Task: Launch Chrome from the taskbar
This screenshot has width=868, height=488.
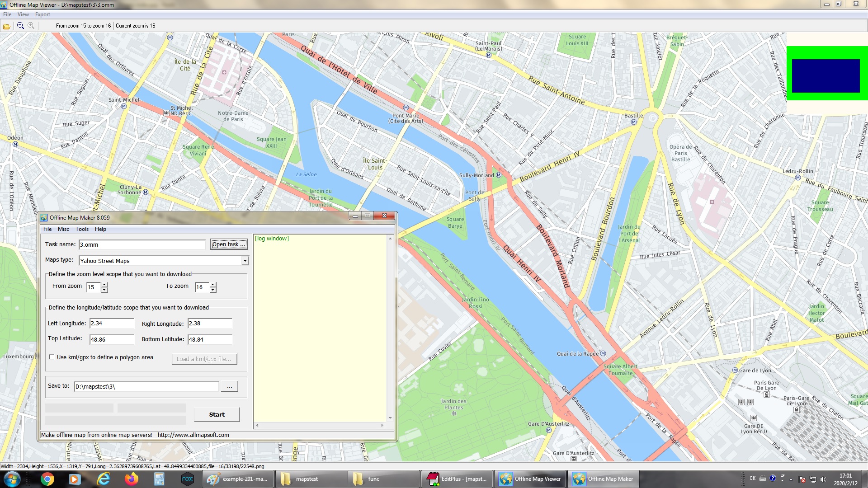Action: 47,479
